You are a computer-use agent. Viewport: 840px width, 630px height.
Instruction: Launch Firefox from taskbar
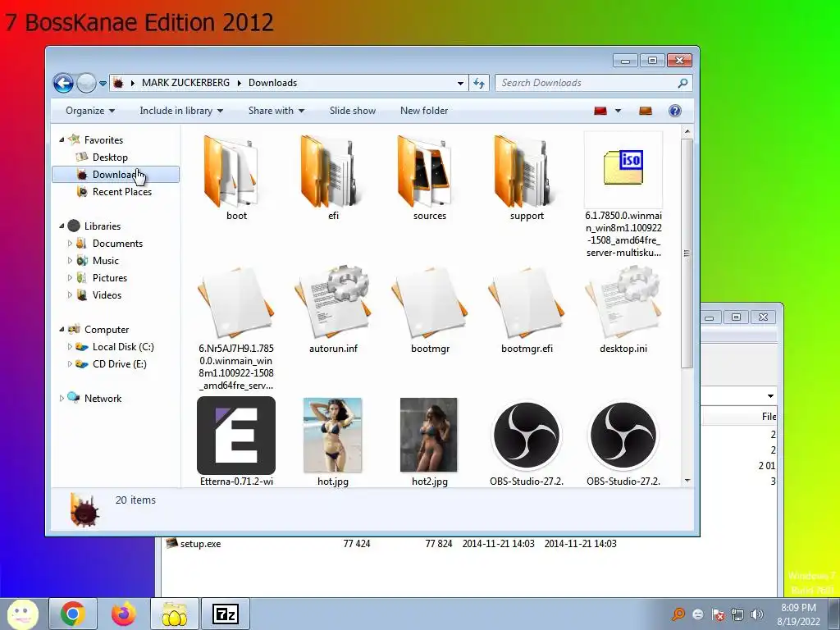point(123,614)
